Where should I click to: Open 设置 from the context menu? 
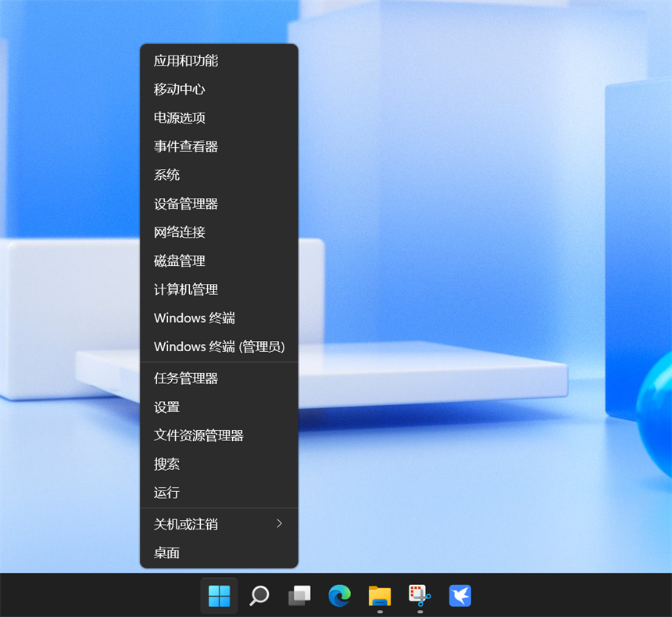point(167,407)
